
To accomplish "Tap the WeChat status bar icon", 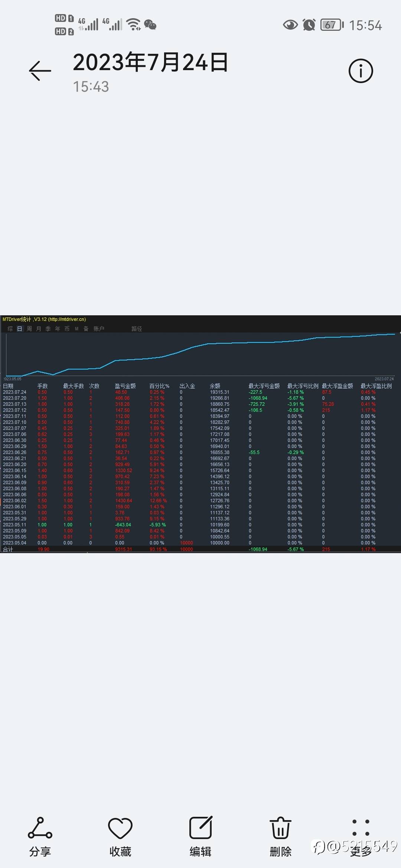I will pos(150,25).
